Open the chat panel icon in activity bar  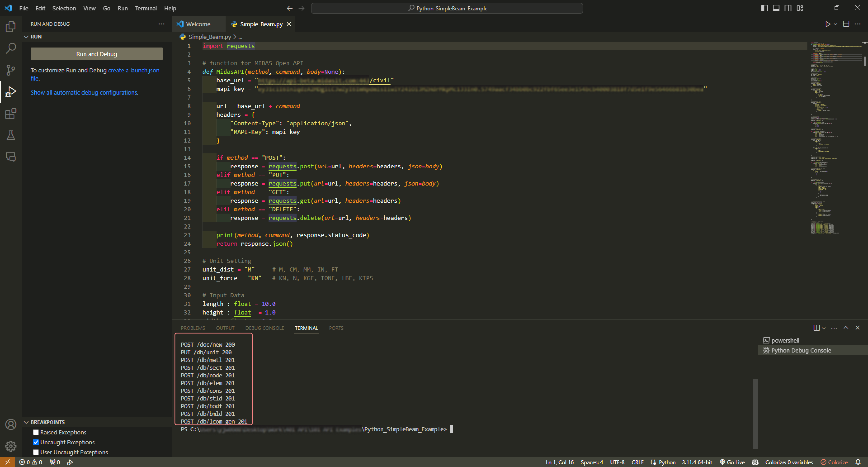click(11, 157)
